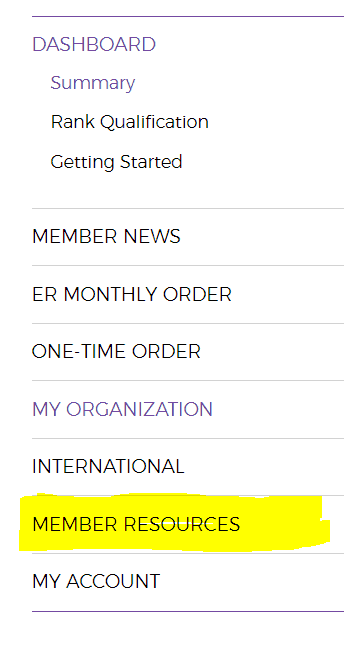362x647 pixels.
Task: Select the yellow-highlighted sidebar entry
Action: 136,524
